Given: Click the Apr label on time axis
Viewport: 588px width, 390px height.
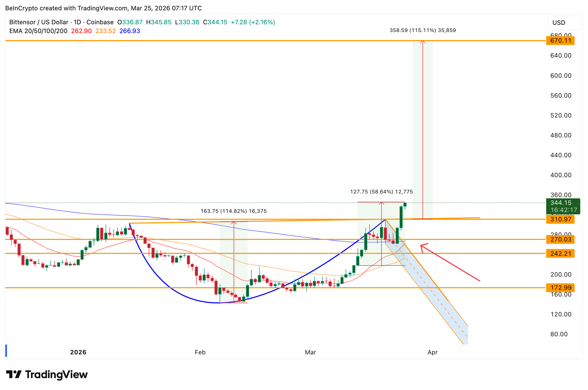Looking at the screenshot, I should (432, 352).
